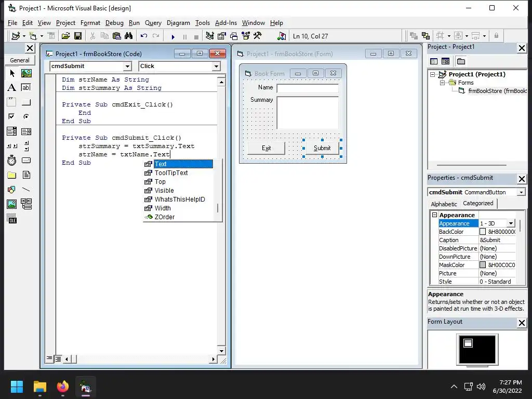Click Toolbox toolbar icon
The height and width of the screenshot is (399, 532).
[x=258, y=36]
